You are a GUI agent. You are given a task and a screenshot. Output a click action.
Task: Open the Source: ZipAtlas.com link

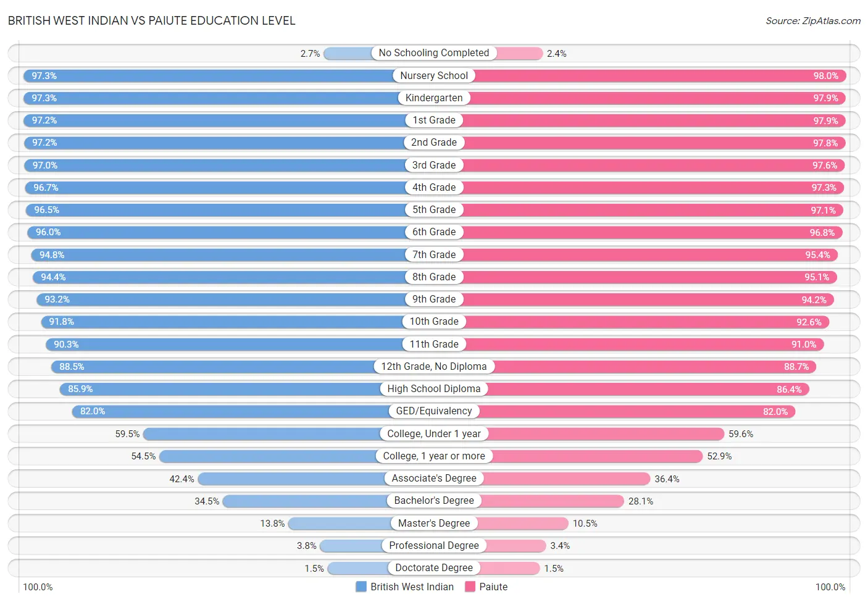pyautogui.click(x=813, y=20)
